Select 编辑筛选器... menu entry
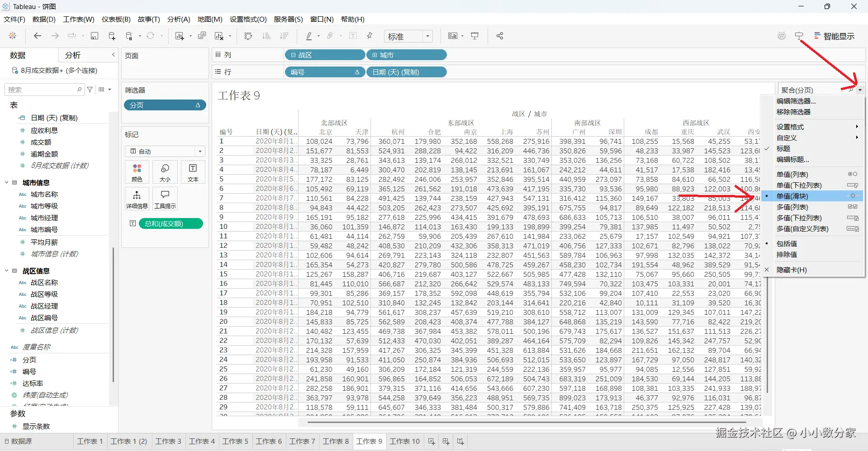 [x=812, y=101]
